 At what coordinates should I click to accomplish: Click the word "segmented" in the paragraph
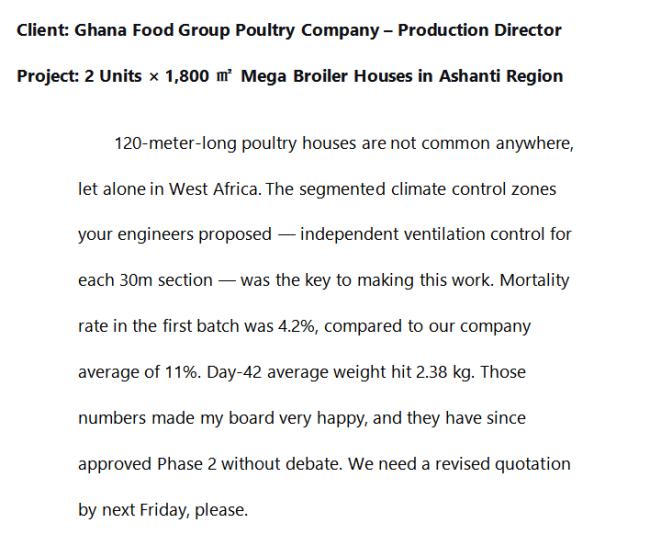point(342,189)
